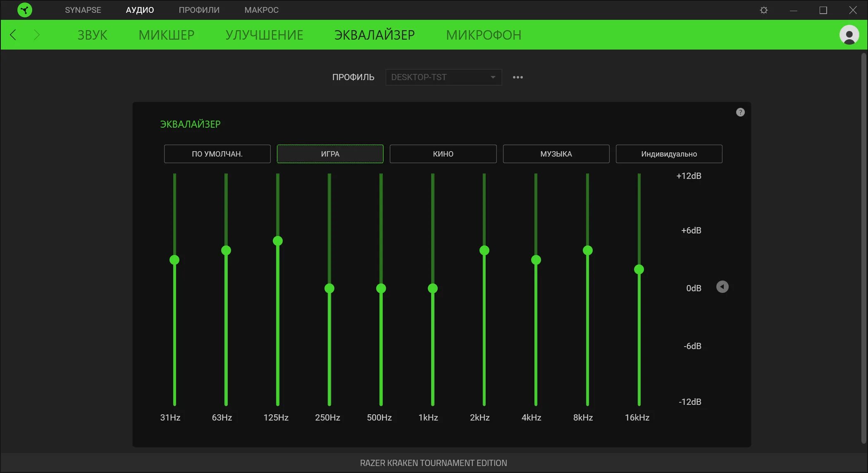Select the КИНО equalizer preset
868x473 pixels.
(x=443, y=154)
